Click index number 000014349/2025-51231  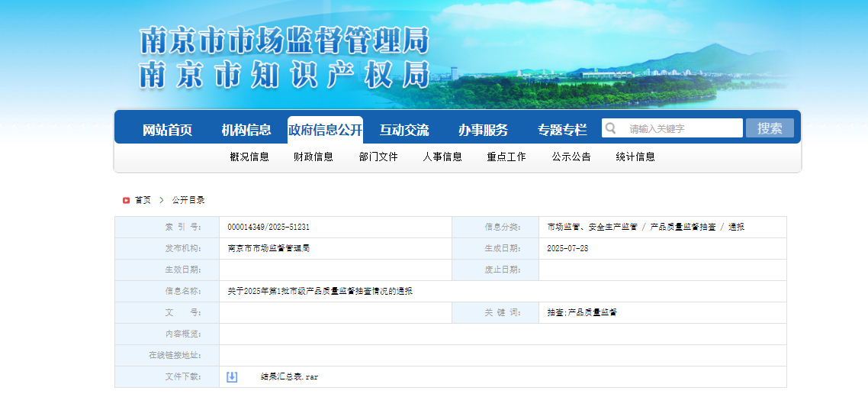point(268,228)
